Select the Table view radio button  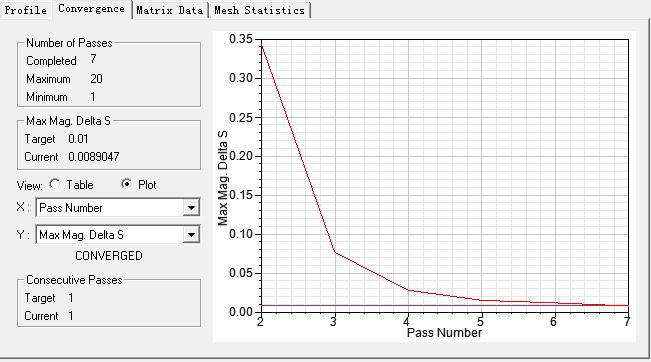(54, 184)
